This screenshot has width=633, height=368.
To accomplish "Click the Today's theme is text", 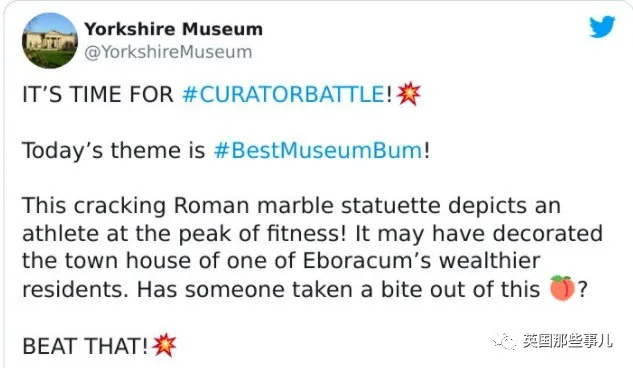I will (x=113, y=151).
